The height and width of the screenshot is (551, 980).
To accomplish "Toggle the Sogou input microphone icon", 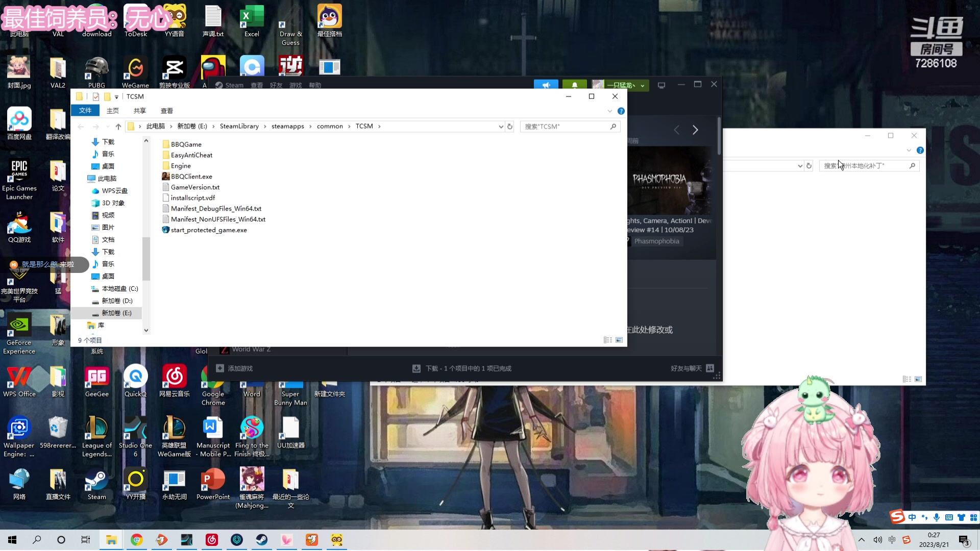I will pyautogui.click(x=936, y=517).
